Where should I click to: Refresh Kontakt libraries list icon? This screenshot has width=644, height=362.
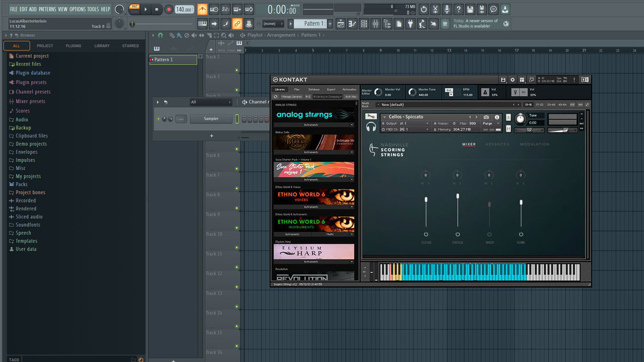276,97
